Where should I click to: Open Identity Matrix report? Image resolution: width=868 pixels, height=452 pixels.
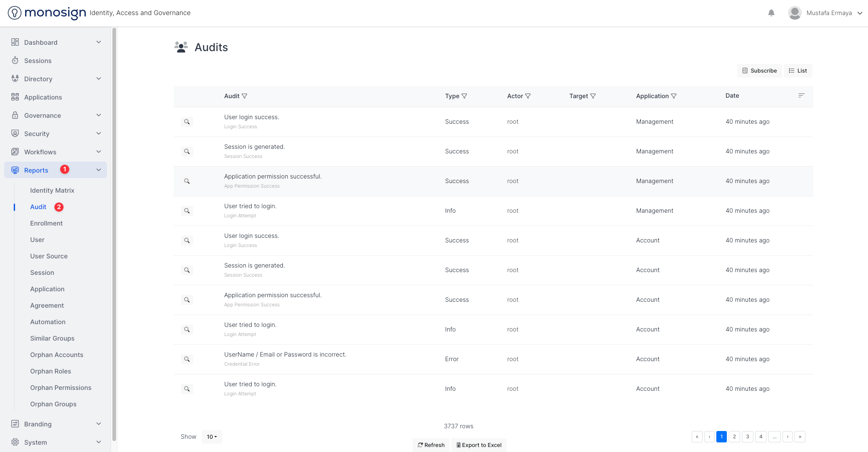click(x=52, y=190)
